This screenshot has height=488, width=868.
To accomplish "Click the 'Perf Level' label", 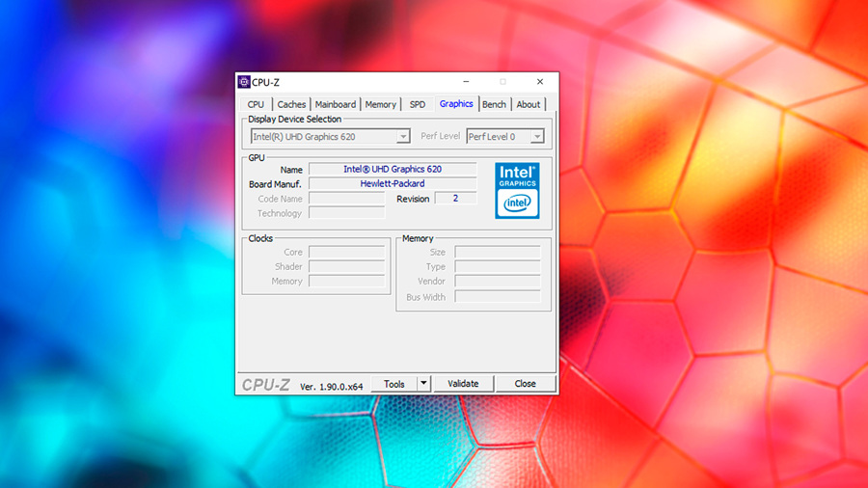I will click(x=440, y=136).
